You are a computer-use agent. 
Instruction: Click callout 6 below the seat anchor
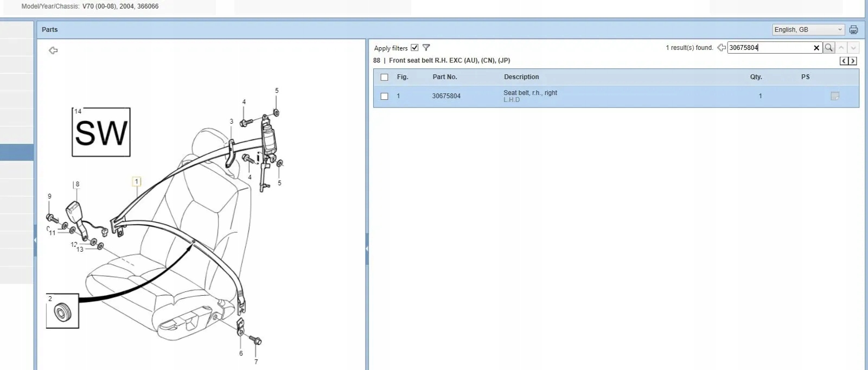241,353
